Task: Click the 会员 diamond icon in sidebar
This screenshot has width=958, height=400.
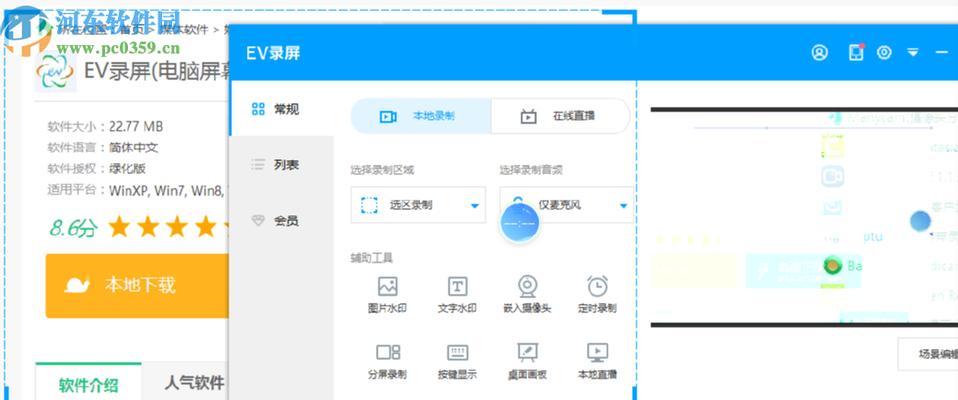Action: click(258, 220)
